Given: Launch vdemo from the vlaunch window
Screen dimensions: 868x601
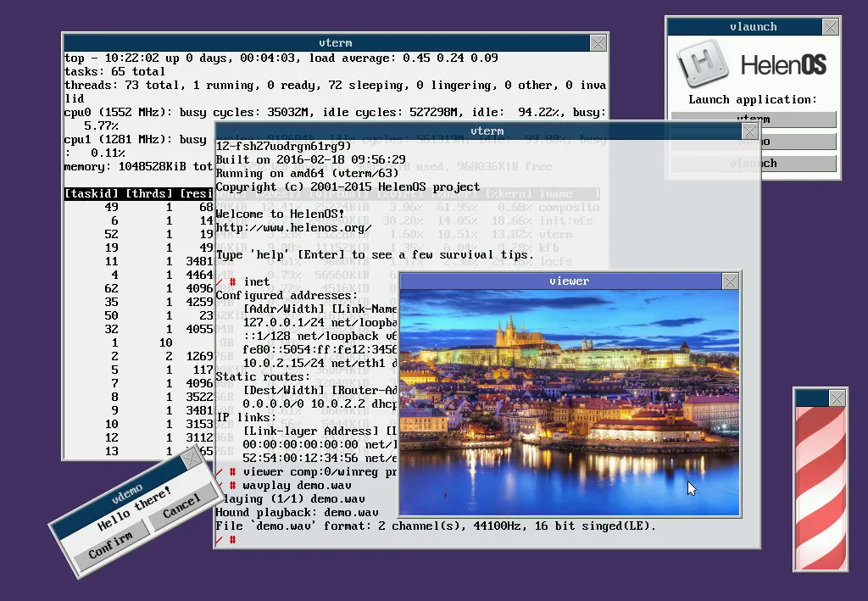Looking at the screenshot, I should click(754, 141).
